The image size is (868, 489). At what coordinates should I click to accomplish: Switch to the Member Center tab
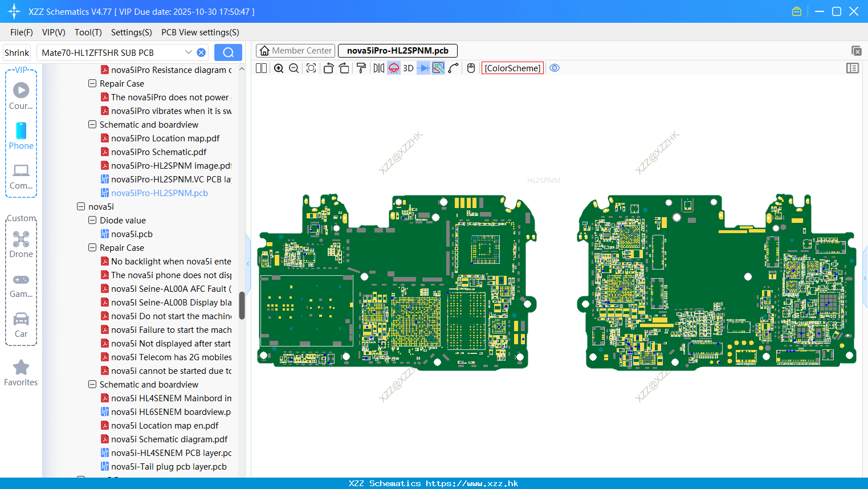coord(296,51)
